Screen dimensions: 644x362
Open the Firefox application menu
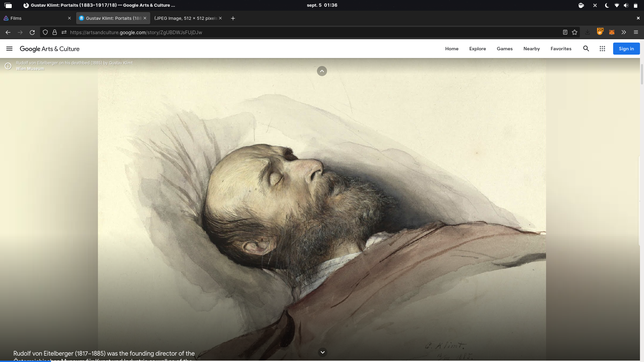[x=636, y=33]
